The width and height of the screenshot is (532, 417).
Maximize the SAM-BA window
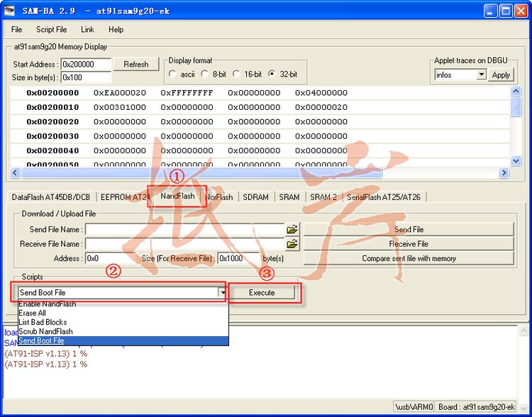click(x=506, y=11)
